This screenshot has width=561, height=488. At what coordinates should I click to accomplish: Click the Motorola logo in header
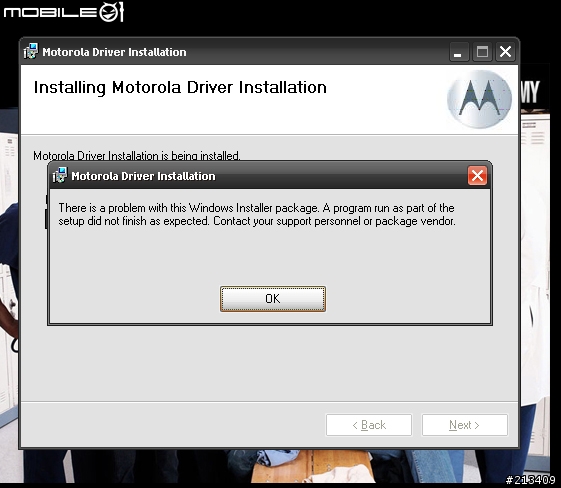point(479,99)
